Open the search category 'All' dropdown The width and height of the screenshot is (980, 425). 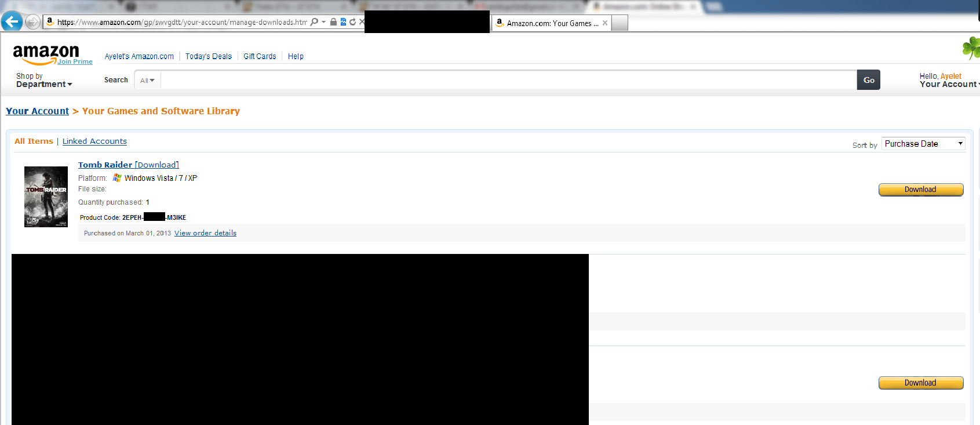tap(147, 80)
